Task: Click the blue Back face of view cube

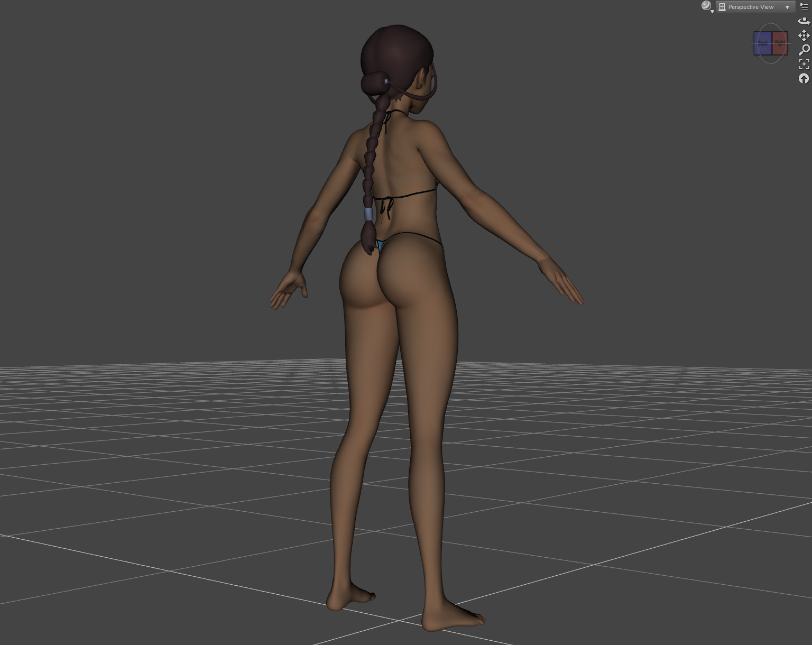Action: click(x=763, y=43)
